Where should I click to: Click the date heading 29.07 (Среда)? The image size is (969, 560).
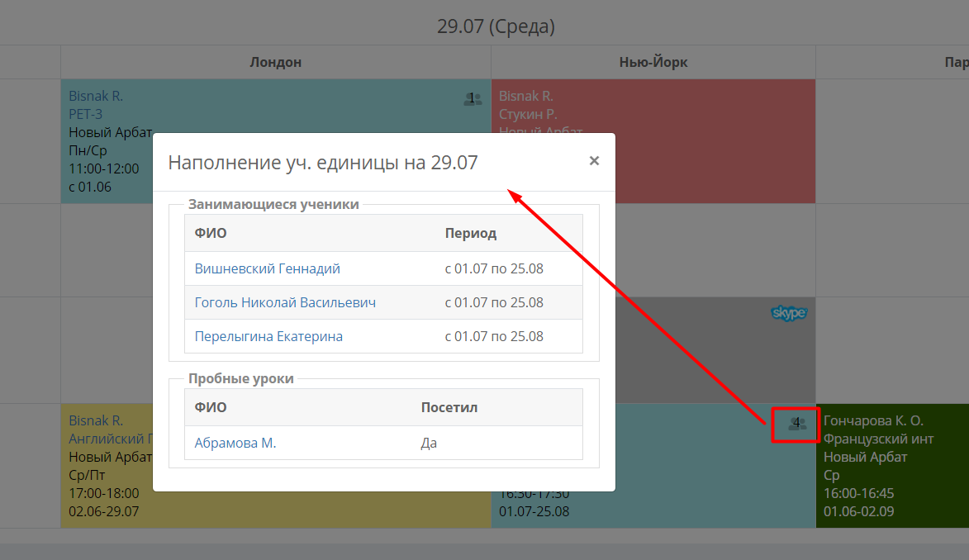coord(496,26)
